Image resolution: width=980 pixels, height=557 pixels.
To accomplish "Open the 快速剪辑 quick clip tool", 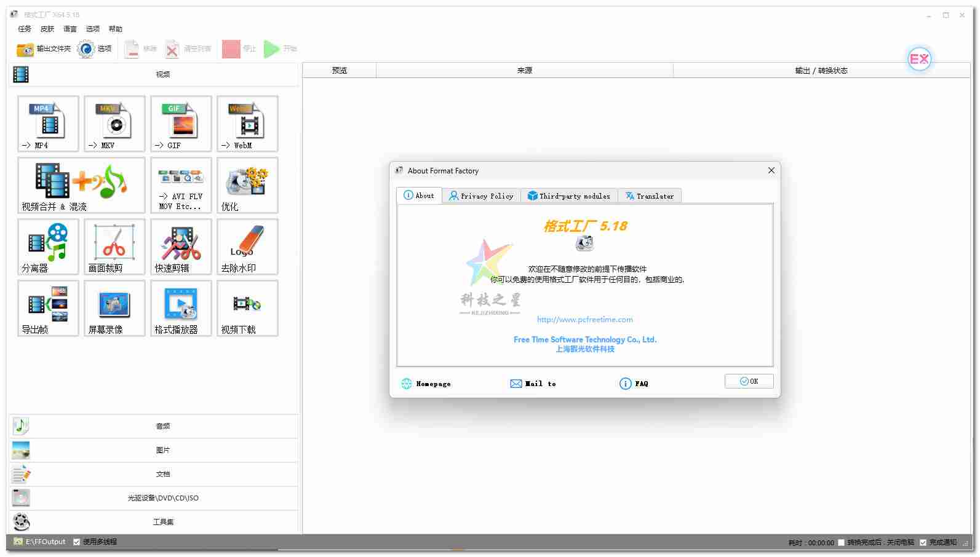I will [x=181, y=247].
